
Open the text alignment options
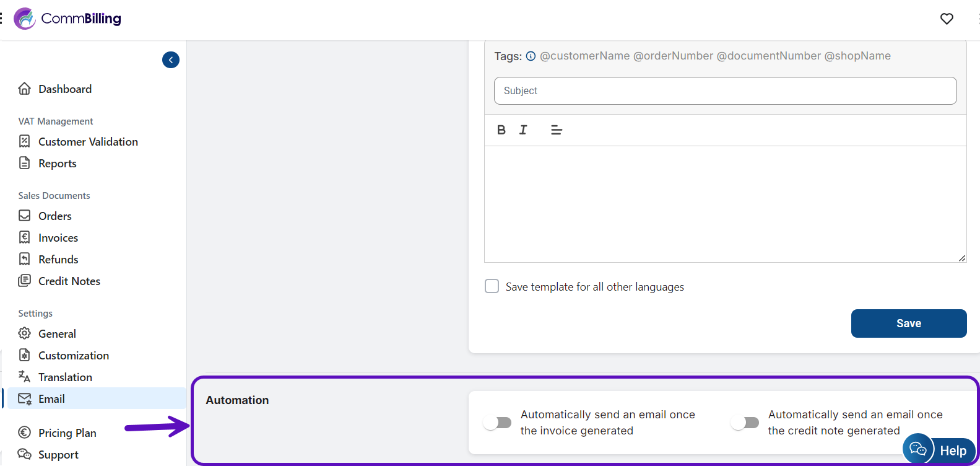click(x=556, y=130)
